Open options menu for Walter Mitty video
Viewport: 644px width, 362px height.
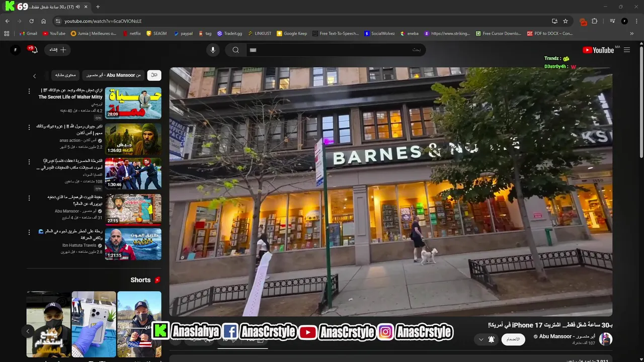tap(29, 91)
